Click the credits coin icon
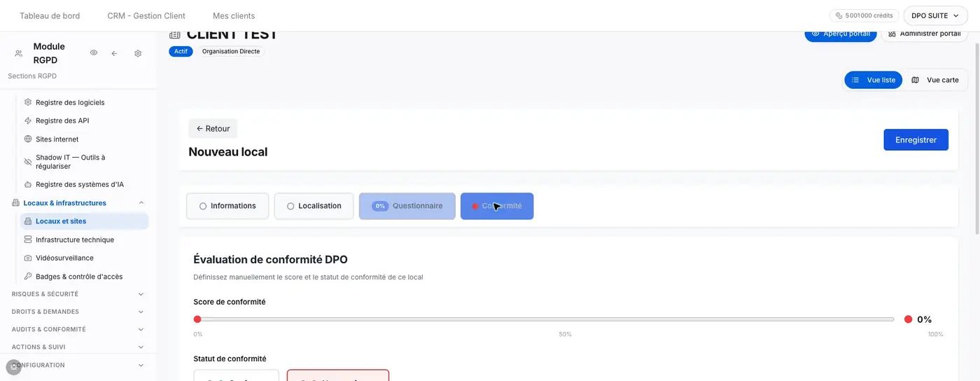The image size is (980, 381). [x=839, y=15]
